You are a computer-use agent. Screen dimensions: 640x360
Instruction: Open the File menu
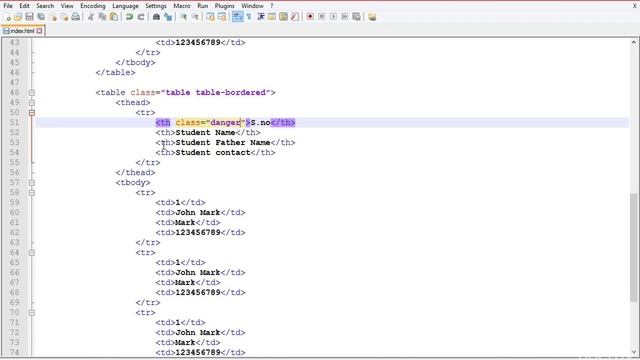pyautogui.click(x=8, y=6)
